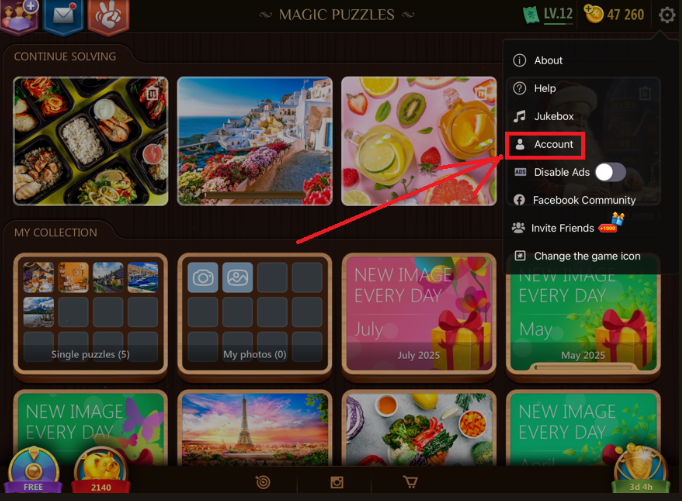This screenshot has width=682, height=501.
Task: Open the spiral target icon in bottom bar
Action: coord(263,482)
